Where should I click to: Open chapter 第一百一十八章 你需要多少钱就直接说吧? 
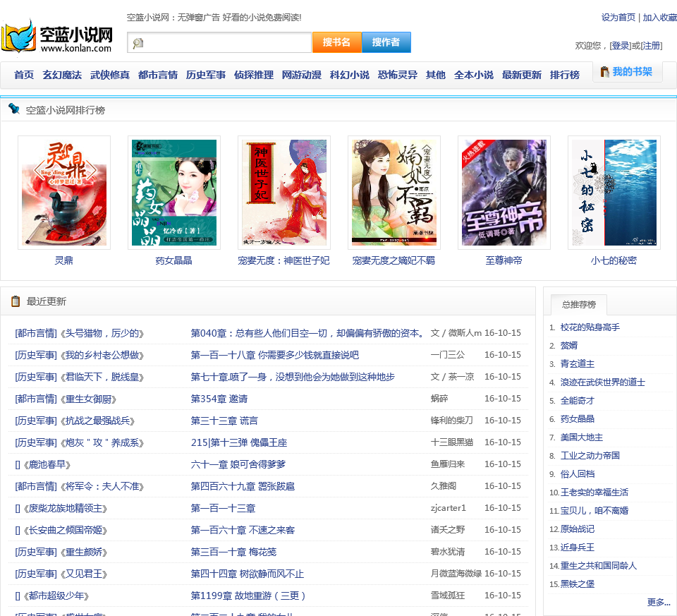pyautogui.click(x=275, y=355)
